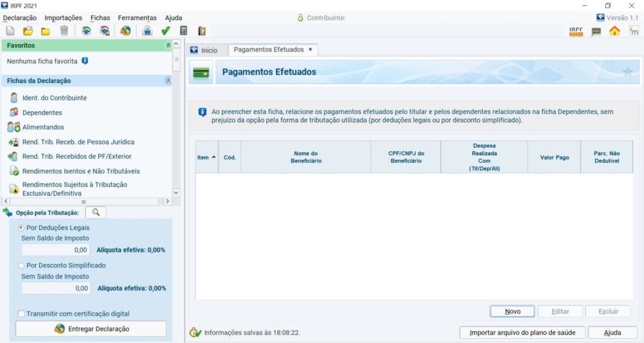
Task: Click the IRPF orange logo icon
Action: tap(576, 31)
